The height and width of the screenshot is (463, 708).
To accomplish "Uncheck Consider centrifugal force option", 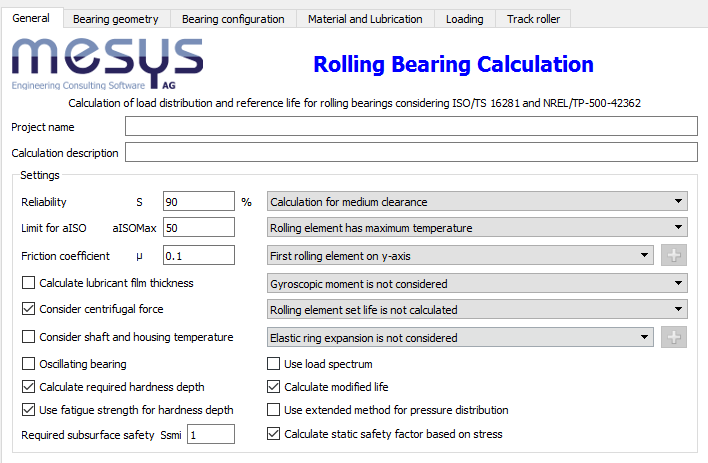I will (x=28, y=309).
